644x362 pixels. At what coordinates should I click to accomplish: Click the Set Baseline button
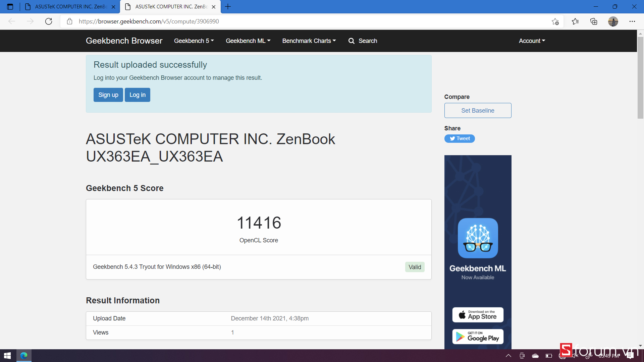478,110
